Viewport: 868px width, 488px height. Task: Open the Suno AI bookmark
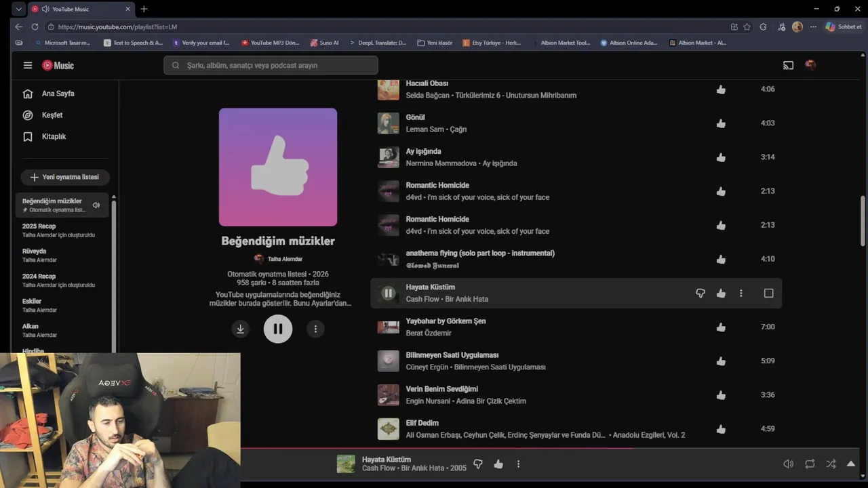[325, 43]
